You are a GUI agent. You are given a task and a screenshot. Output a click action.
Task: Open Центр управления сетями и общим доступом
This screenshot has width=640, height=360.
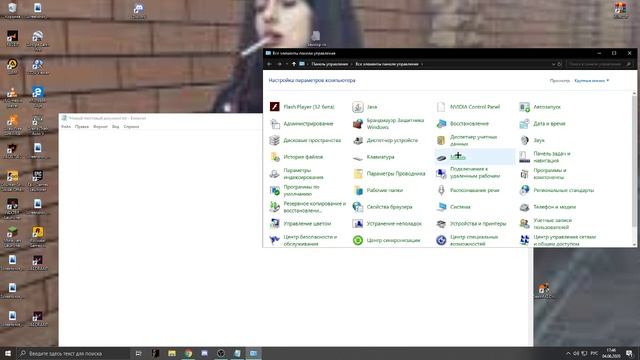pyautogui.click(x=558, y=240)
